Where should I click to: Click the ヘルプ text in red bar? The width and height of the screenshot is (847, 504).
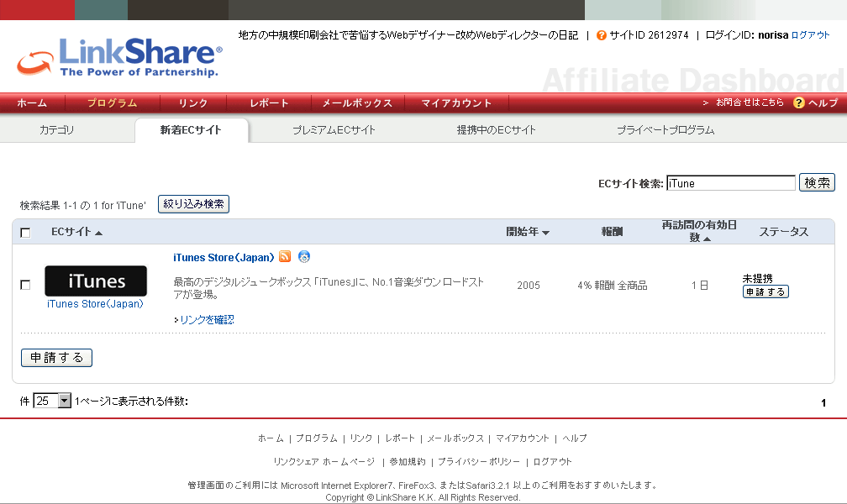[823, 102]
